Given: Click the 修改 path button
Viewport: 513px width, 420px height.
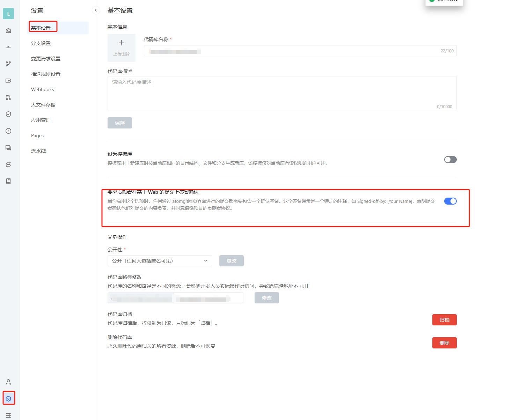Looking at the screenshot, I should click(x=267, y=298).
